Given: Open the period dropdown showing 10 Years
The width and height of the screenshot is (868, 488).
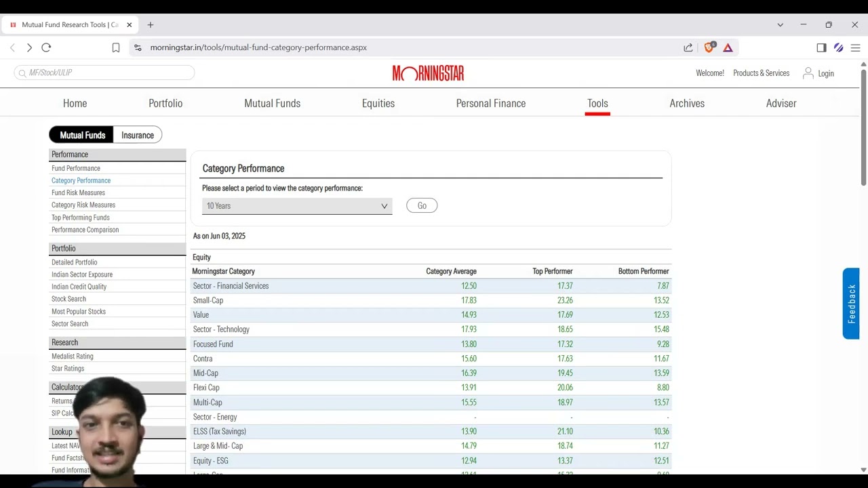Looking at the screenshot, I should pyautogui.click(x=297, y=206).
